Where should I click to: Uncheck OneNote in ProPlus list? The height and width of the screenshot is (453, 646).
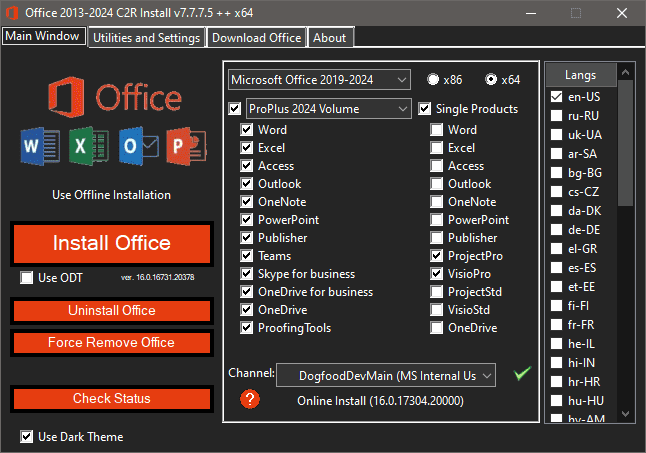tap(247, 202)
